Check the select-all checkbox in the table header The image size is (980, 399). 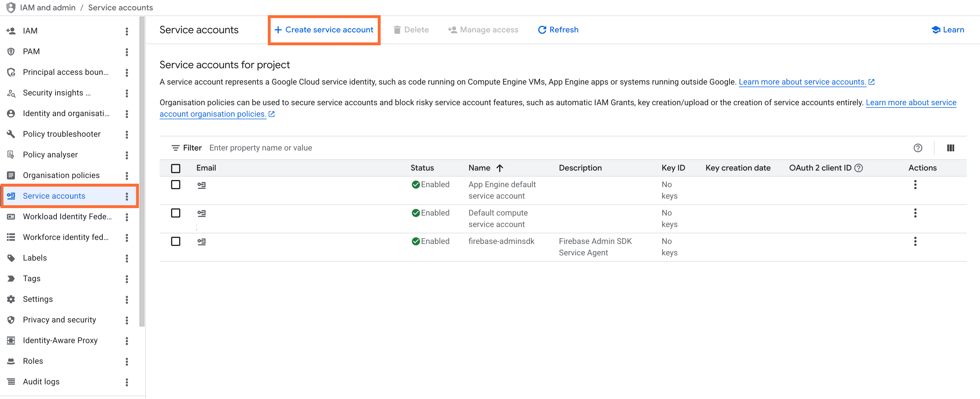[175, 168]
